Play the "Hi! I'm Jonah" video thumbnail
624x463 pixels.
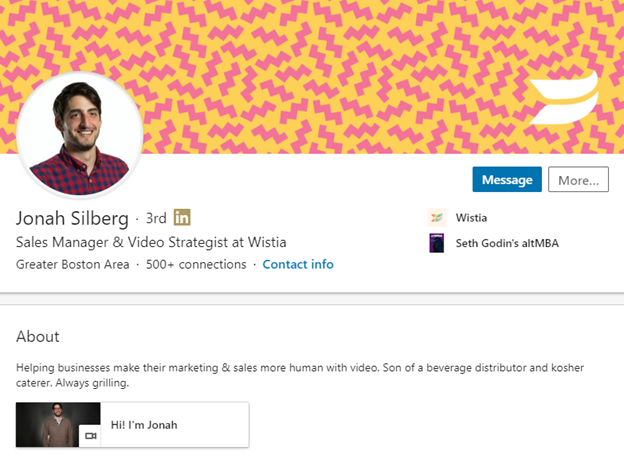coord(58,425)
